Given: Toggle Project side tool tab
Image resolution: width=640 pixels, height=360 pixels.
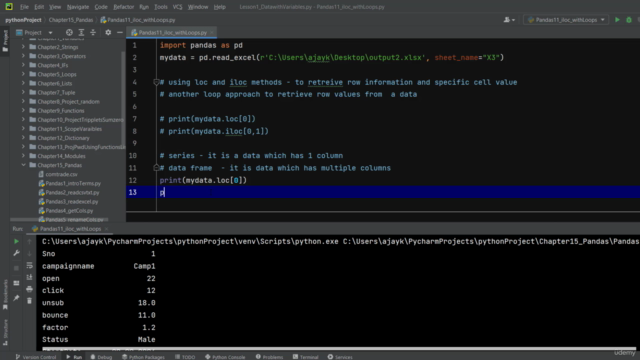Looking at the screenshot, I should [x=5, y=41].
